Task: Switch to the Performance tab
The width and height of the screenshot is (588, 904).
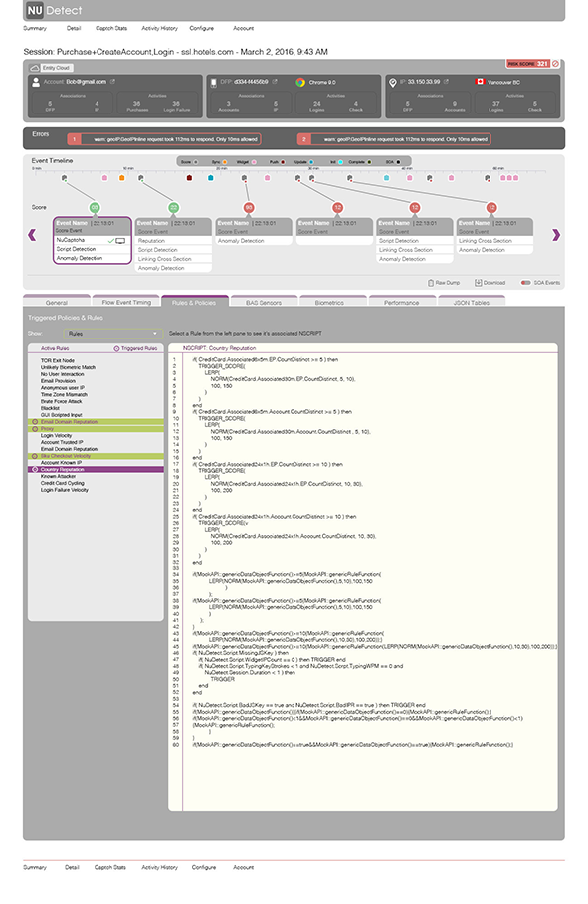Action: [x=402, y=301]
